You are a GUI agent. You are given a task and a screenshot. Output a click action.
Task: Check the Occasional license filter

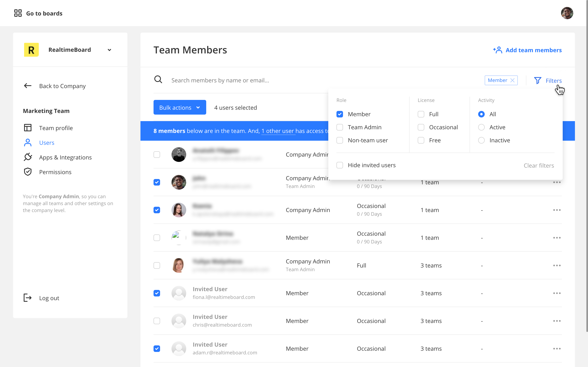421,127
